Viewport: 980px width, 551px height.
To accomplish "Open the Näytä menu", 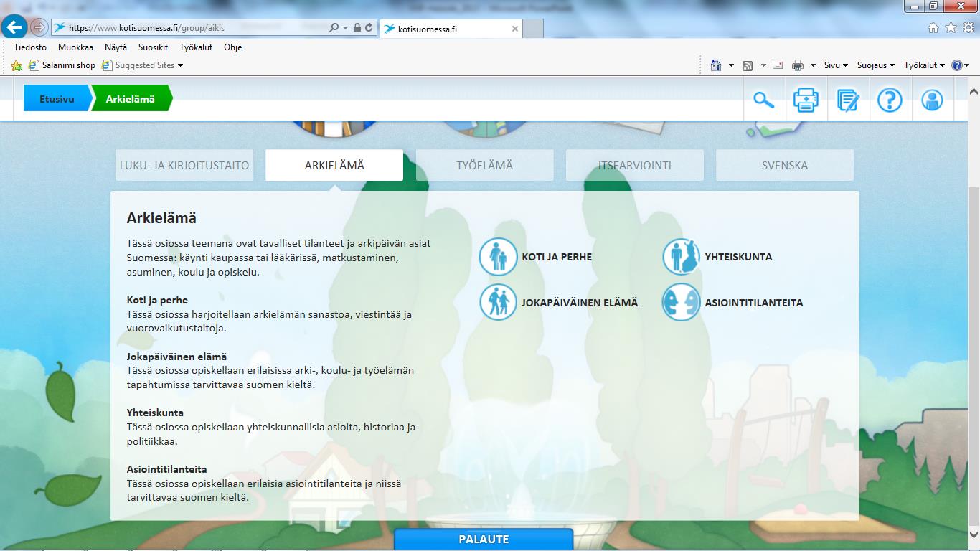I will pyautogui.click(x=116, y=47).
